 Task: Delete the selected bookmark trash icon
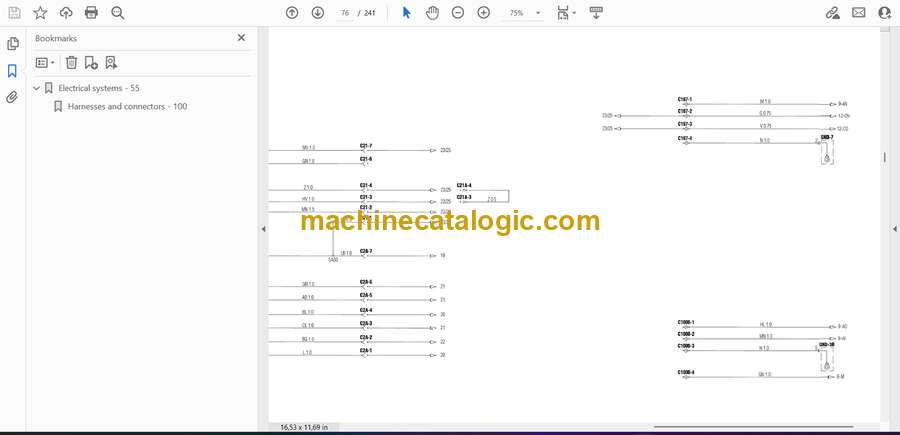[71, 63]
